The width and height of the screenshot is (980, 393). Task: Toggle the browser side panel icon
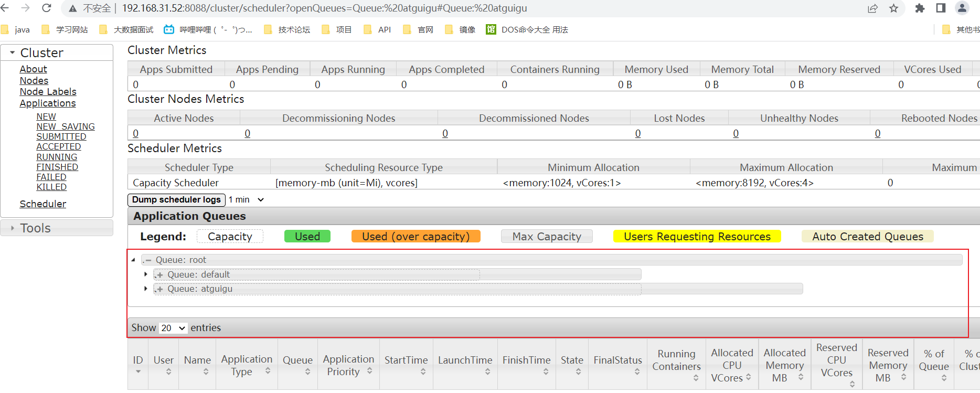941,8
